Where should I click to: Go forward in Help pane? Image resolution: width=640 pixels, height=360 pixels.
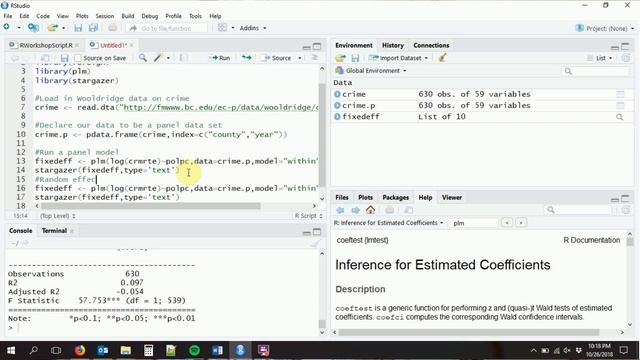356,210
